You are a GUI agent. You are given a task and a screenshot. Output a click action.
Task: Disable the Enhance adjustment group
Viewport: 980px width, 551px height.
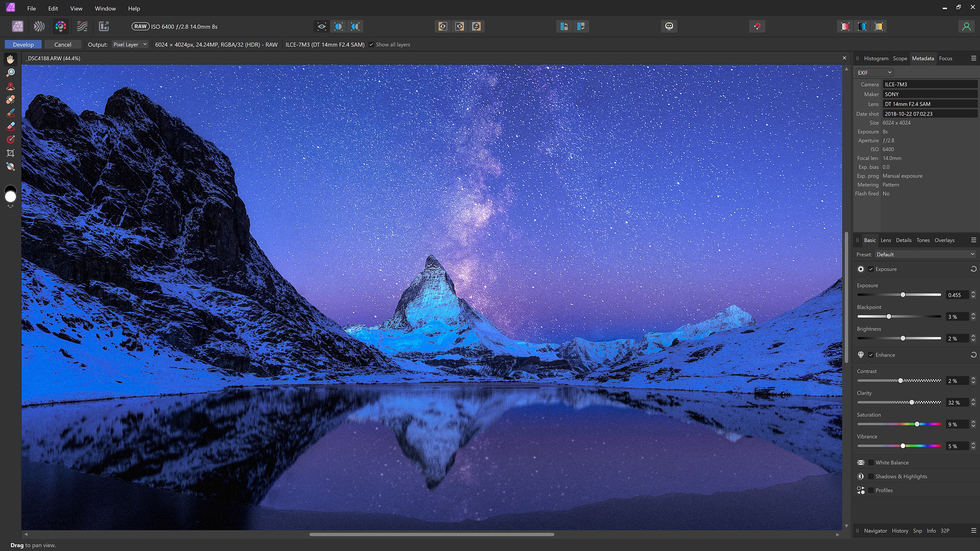click(871, 355)
